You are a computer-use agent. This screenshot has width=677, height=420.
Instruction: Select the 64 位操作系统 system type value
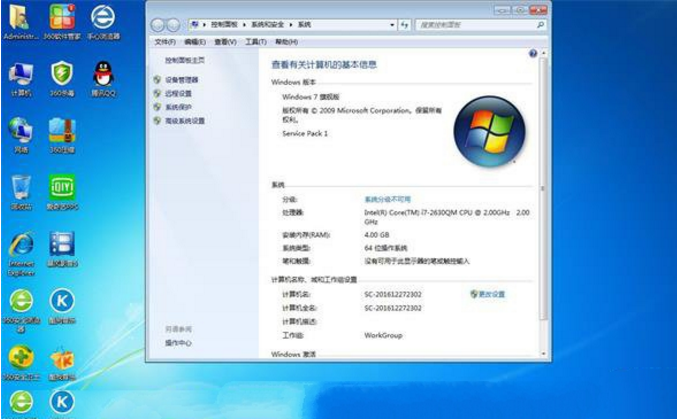(x=386, y=248)
